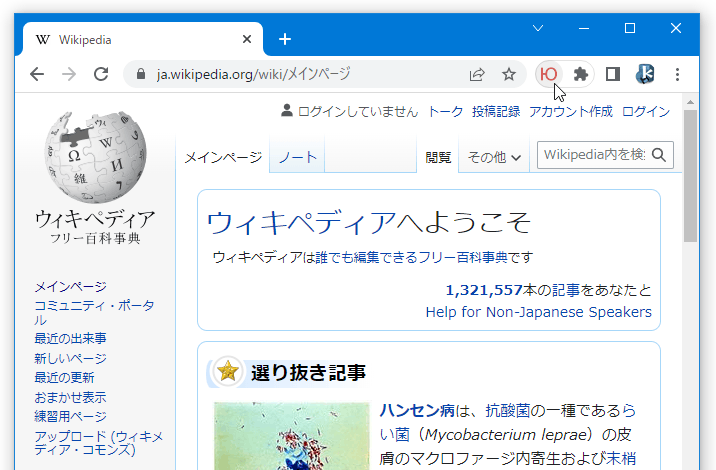716x470 pixels.
Task: Click the browser forward arrow
Action: tap(69, 74)
